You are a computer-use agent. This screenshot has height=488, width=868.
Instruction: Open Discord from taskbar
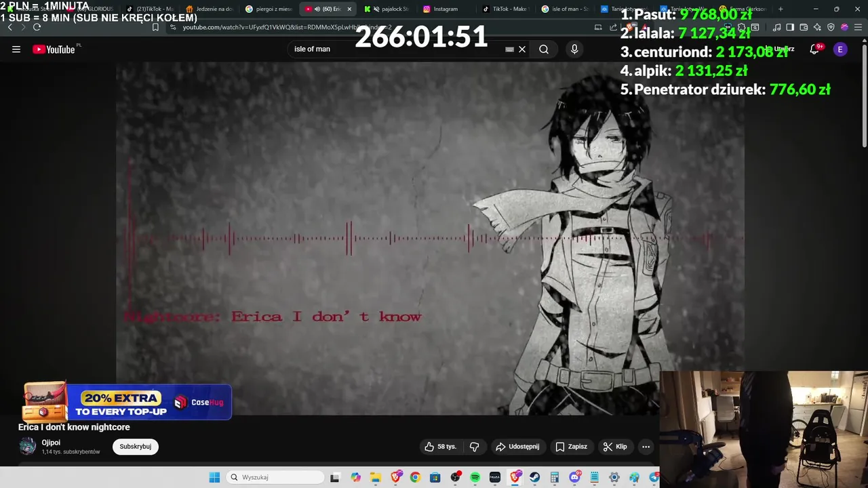coord(575,477)
